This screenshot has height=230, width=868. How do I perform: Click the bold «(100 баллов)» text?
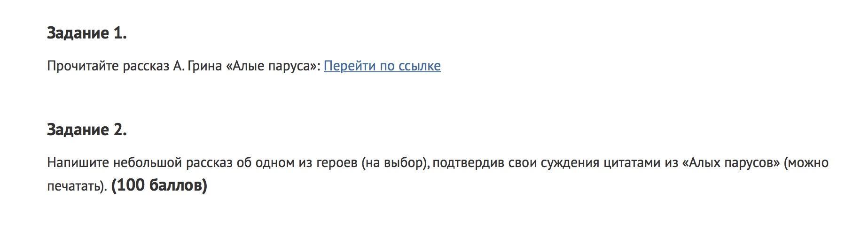[159, 186]
